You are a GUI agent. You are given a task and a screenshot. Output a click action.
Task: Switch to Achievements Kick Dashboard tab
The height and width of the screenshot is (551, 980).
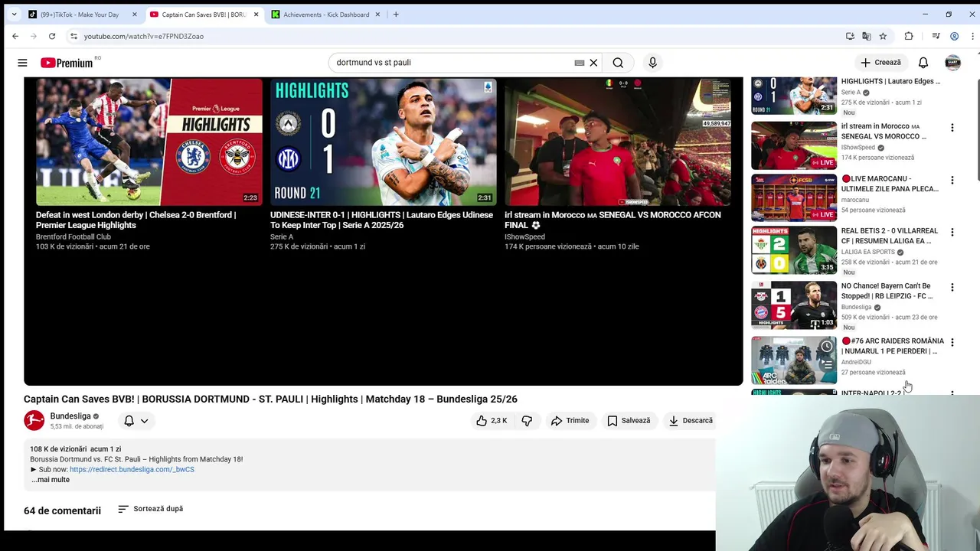pyautogui.click(x=326, y=15)
